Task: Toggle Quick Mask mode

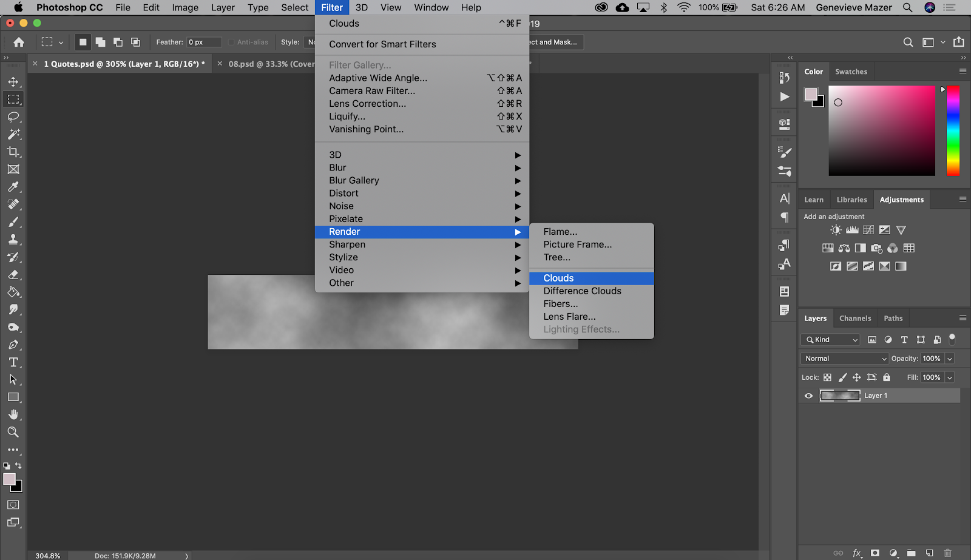Action: (13, 505)
